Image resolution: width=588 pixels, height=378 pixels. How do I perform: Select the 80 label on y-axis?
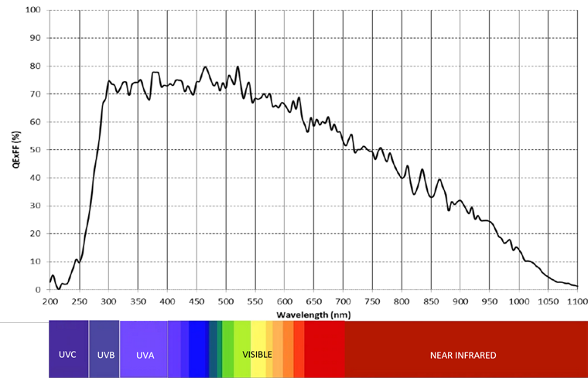pos(34,66)
